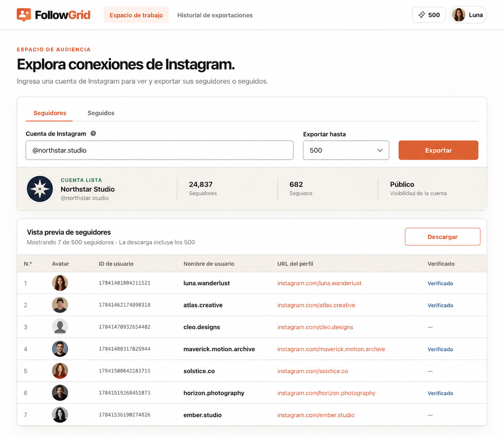504x437 pixels.
Task: Click the Verificado badge for horizon.photography
Action: coord(440,393)
